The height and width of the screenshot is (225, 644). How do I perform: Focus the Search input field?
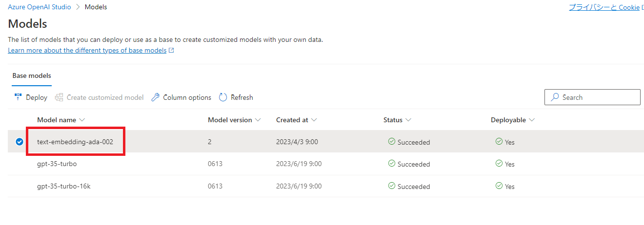tap(598, 97)
